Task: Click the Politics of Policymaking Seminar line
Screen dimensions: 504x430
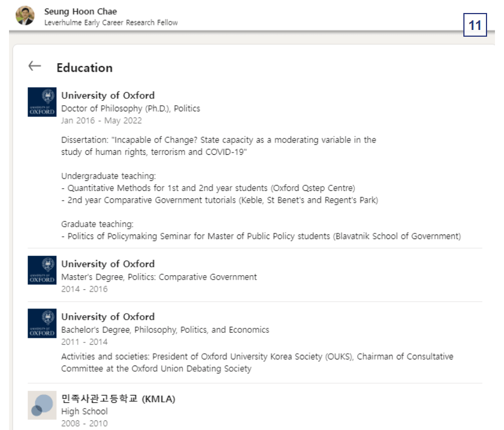Action: [261, 236]
